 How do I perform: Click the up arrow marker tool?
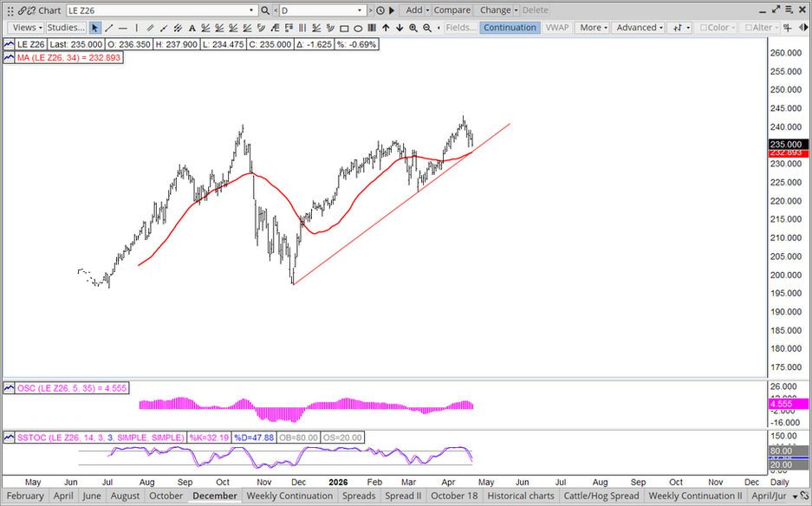tap(386, 28)
